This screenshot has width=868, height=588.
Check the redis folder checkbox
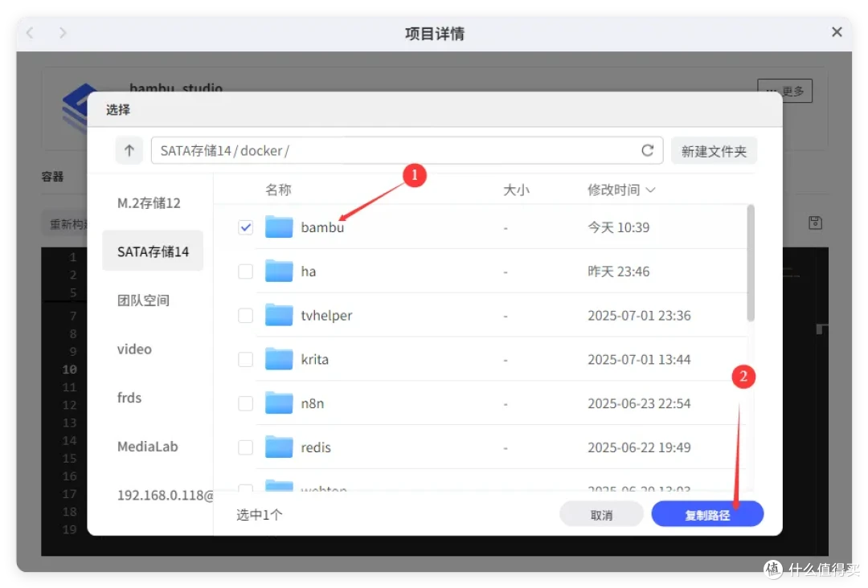(245, 447)
